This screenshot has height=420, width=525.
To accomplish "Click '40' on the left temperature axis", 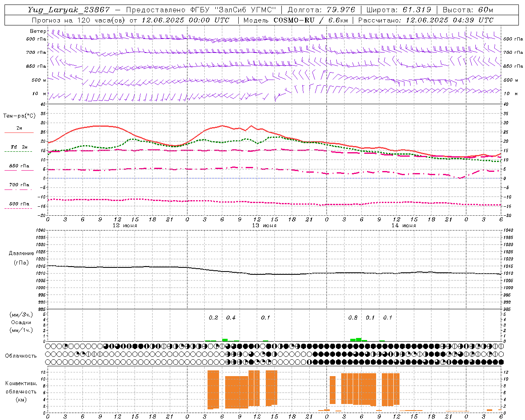I will point(43,104).
